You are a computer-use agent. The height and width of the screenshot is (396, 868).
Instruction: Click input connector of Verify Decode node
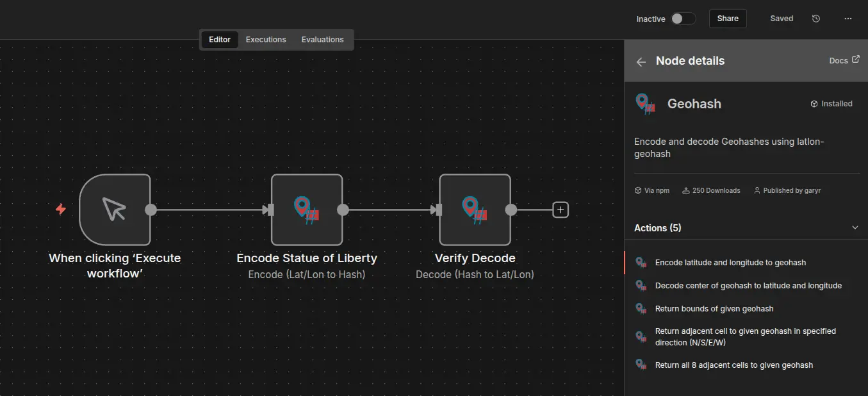(x=438, y=210)
